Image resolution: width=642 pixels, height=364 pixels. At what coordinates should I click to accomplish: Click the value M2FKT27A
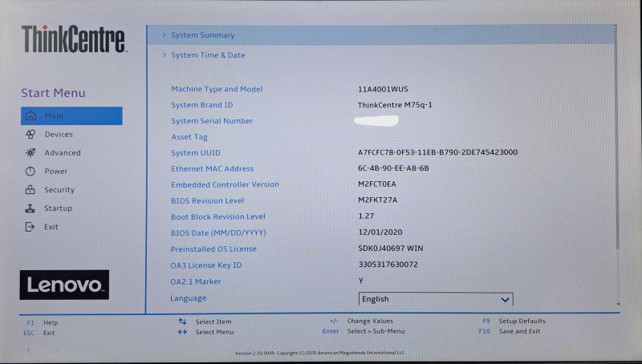377,200
